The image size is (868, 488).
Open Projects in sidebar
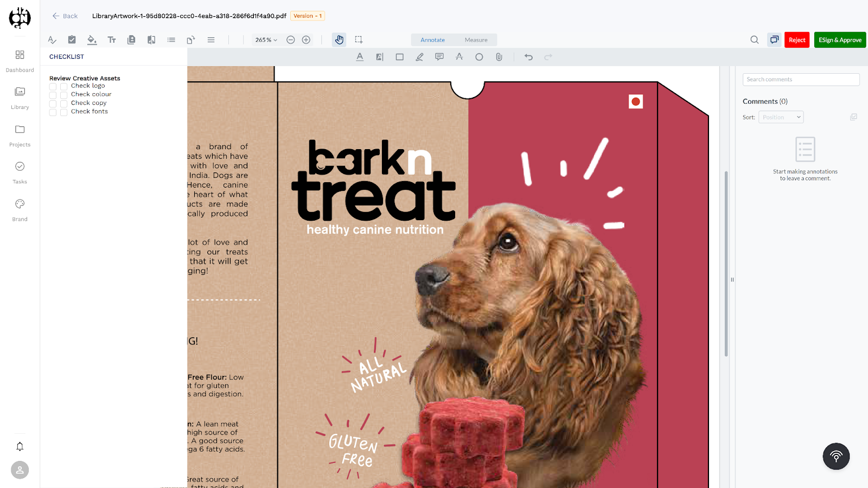coord(20,136)
